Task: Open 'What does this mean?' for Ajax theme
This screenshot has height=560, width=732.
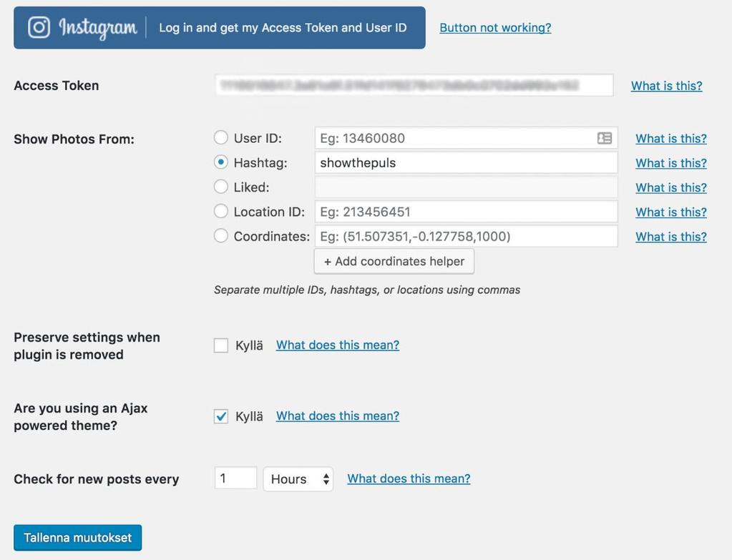Action: (338, 416)
